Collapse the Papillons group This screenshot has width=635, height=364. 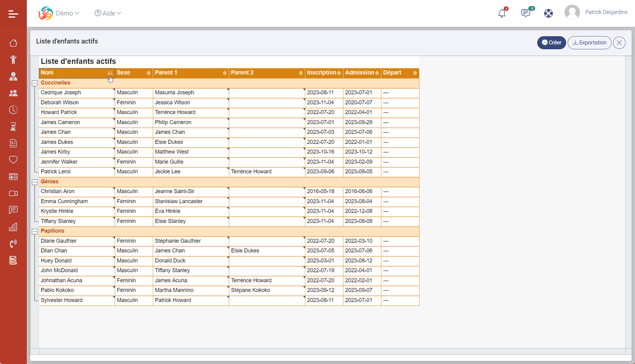(x=34, y=231)
